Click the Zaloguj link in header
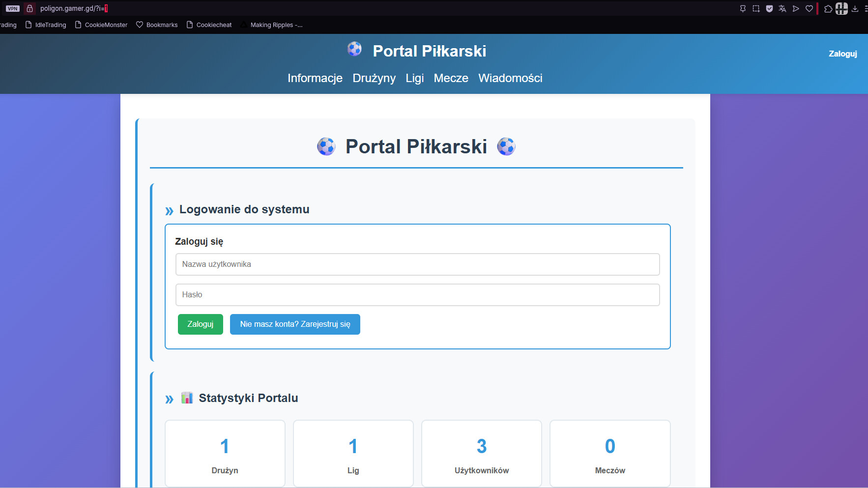The image size is (868, 488). tap(842, 54)
